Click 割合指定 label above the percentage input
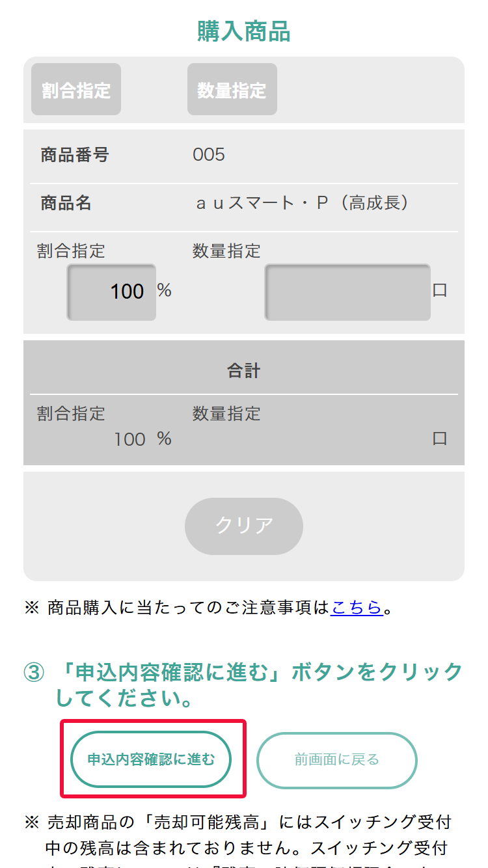The height and width of the screenshot is (868, 488). pyautogui.click(x=71, y=251)
